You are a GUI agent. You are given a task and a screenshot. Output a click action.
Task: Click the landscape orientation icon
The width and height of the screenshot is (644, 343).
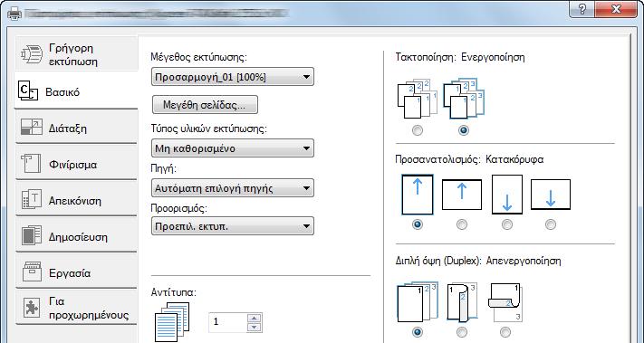462,195
